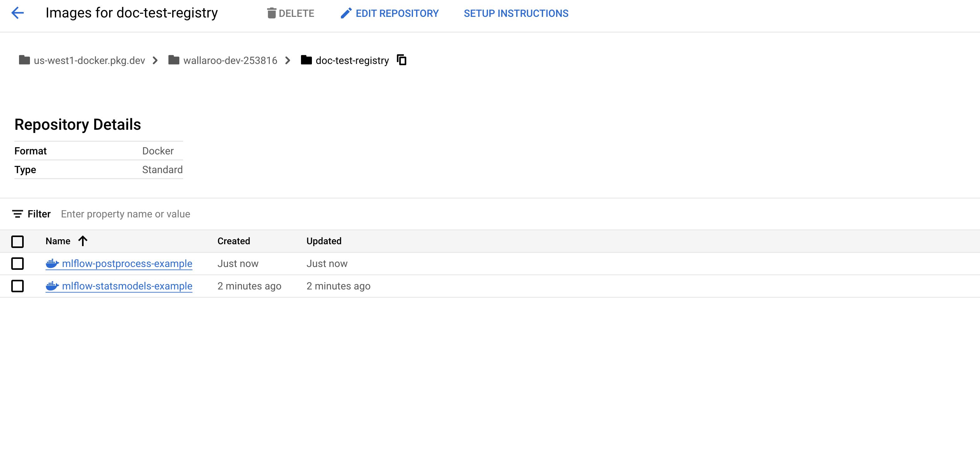Screen dimensions: 980x471
Task: Click the us-west1-docker.pkg.dev folder icon
Action: click(x=24, y=60)
